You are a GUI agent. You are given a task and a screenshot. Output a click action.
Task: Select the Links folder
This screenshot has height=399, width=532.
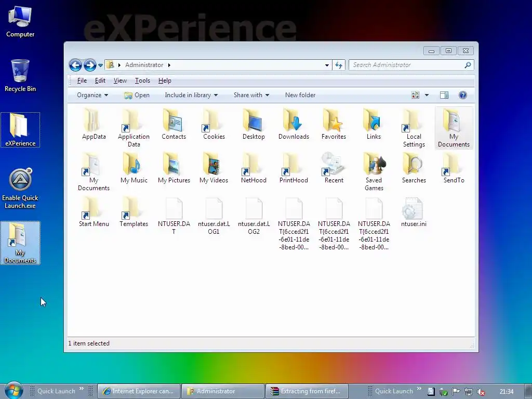374,124
